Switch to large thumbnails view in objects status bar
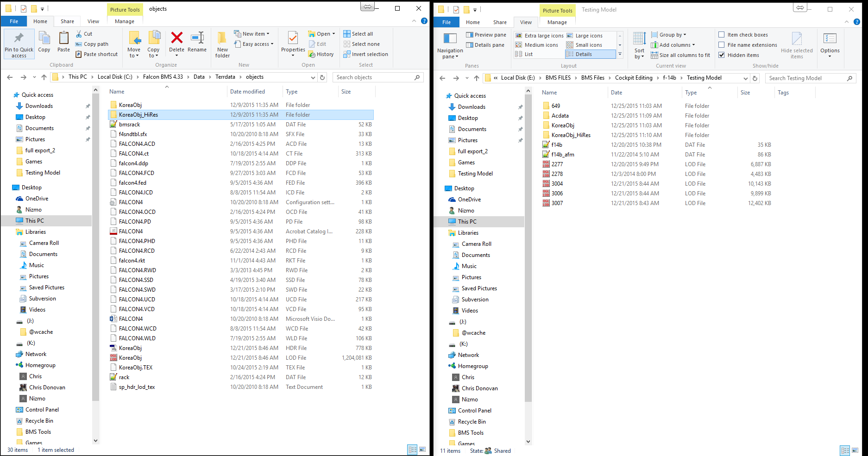Image resolution: width=868 pixels, height=456 pixels. click(422, 450)
